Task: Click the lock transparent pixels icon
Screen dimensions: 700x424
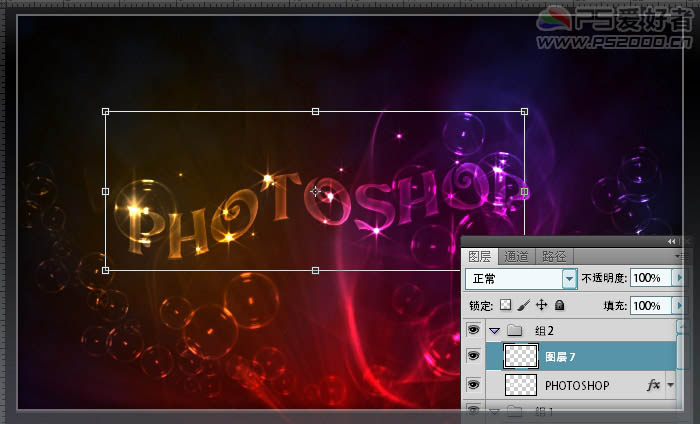Action: pos(506,305)
